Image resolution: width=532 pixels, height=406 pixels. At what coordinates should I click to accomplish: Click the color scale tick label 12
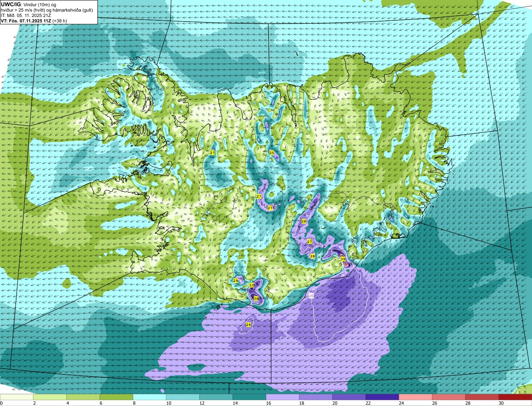click(x=202, y=403)
